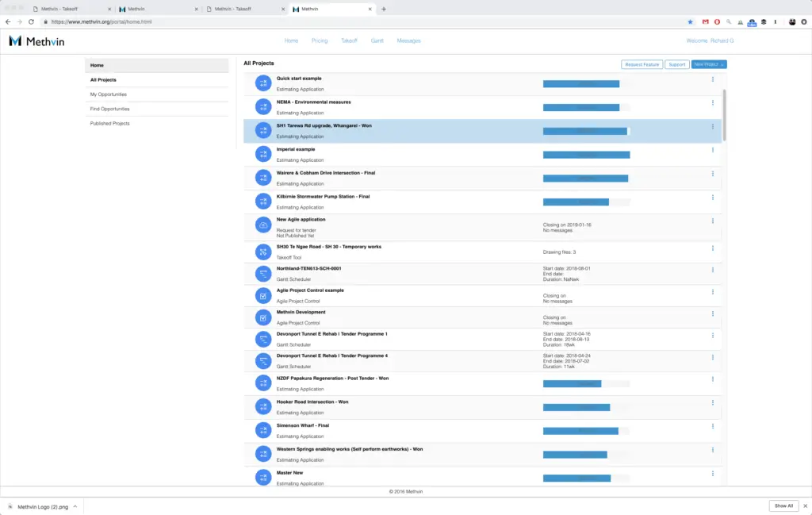Click the bookmark star in the address bar
Viewport: 812px width, 515px height.
pos(690,21)
